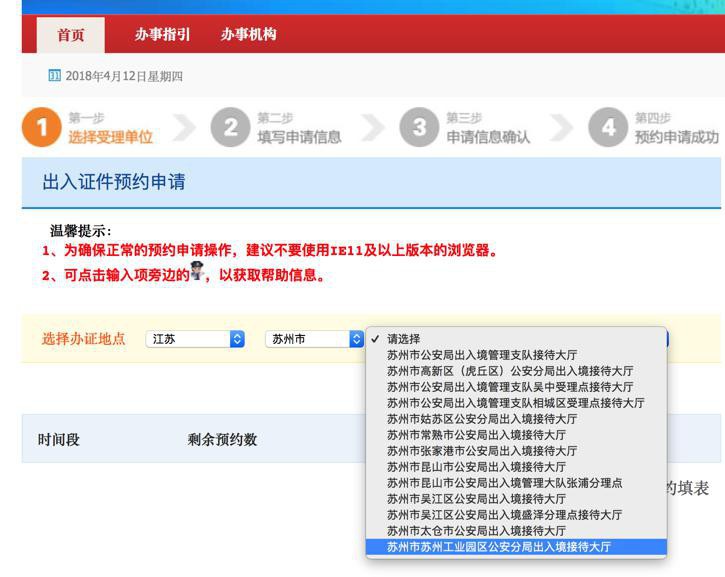Image resolution: width=725 pixels, height=577 pixels.
Task: Select step 3 gray circle icon
Action: click(x=419, y=127)
